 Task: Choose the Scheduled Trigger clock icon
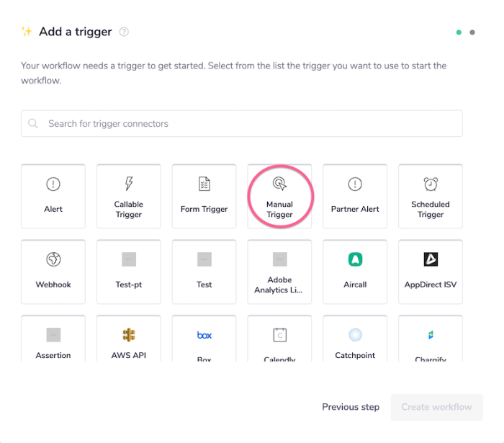tap(431, 184)
